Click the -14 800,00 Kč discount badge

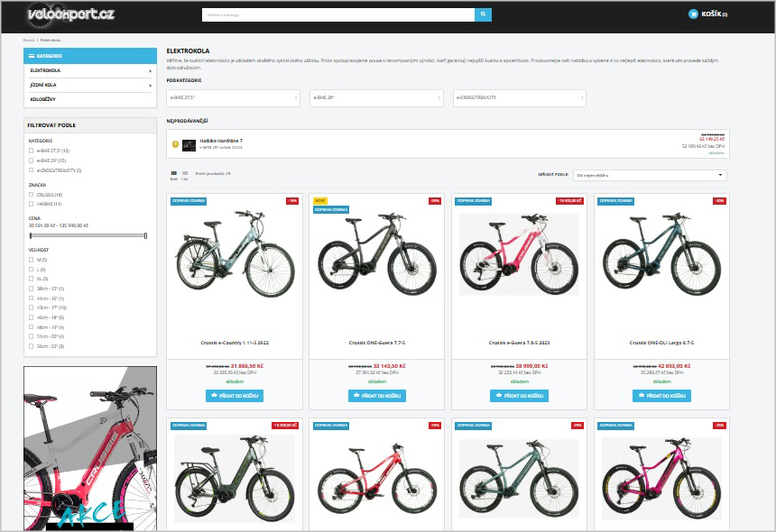[x=569, y=201]
